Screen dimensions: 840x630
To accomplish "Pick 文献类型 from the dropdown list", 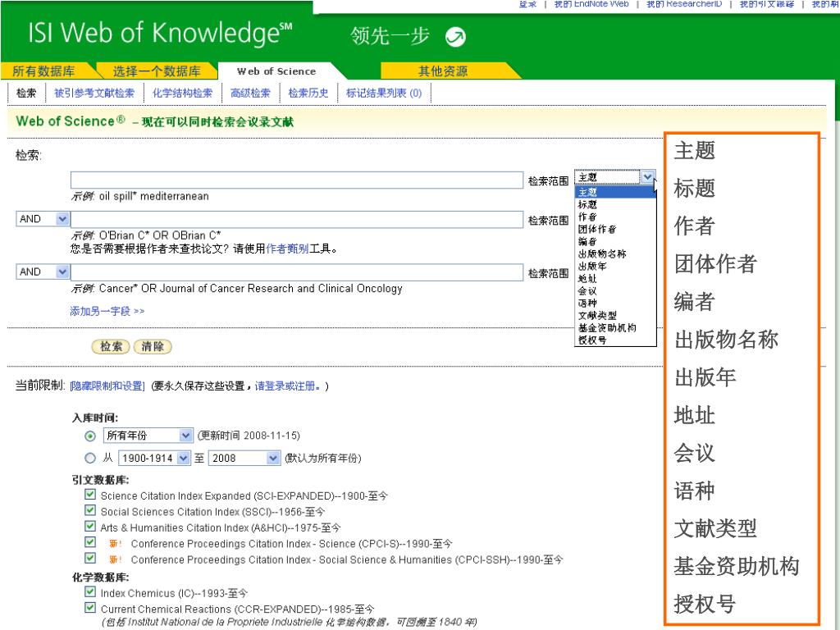I will click(x=615, y=316).
